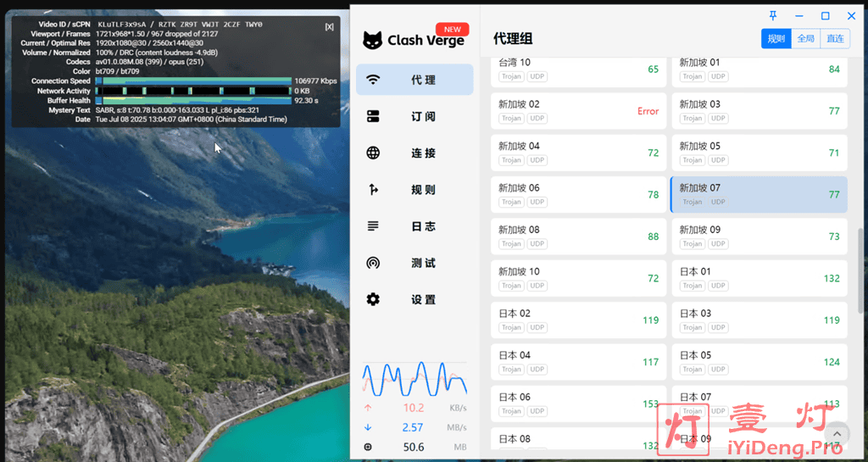
Task: Click the globe icon beside 连接
Action: tap(373, 153)
